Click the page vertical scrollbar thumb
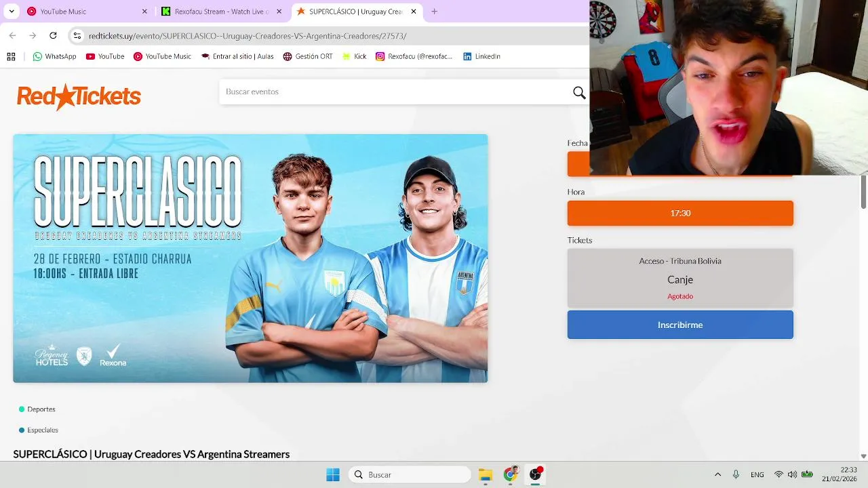 [863, 192]
